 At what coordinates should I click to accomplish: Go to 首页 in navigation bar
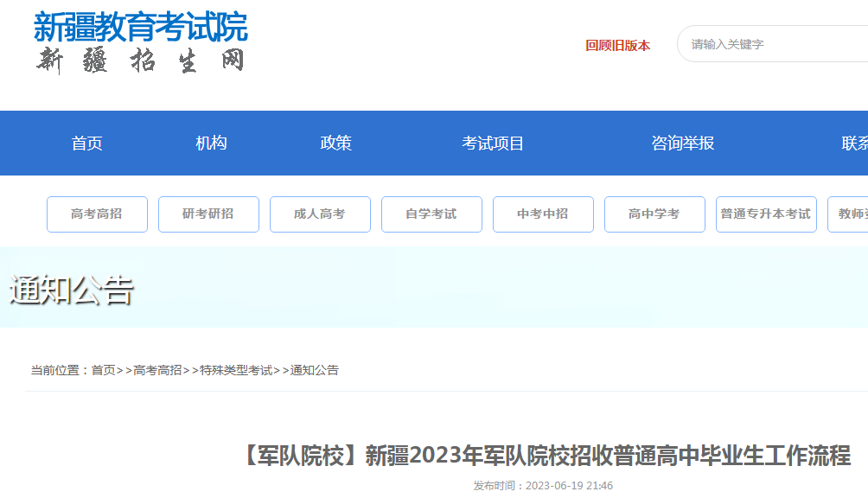click(87, 144)
